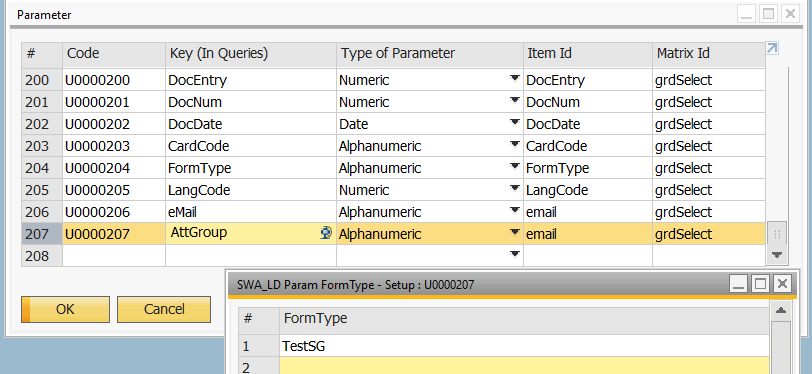
Task: Click the scrollbar grip handle beside row 207
Action: click(776, 234)
